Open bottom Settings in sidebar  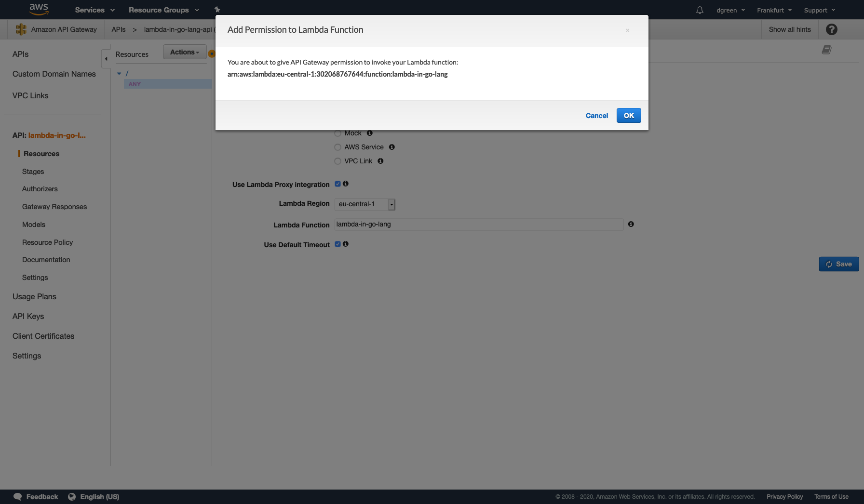(x=27, y=356)
